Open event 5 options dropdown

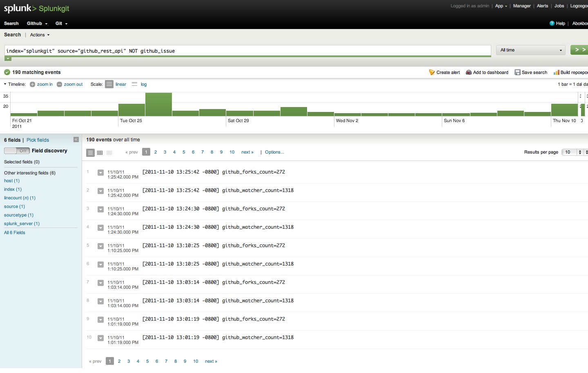(100, 246)
